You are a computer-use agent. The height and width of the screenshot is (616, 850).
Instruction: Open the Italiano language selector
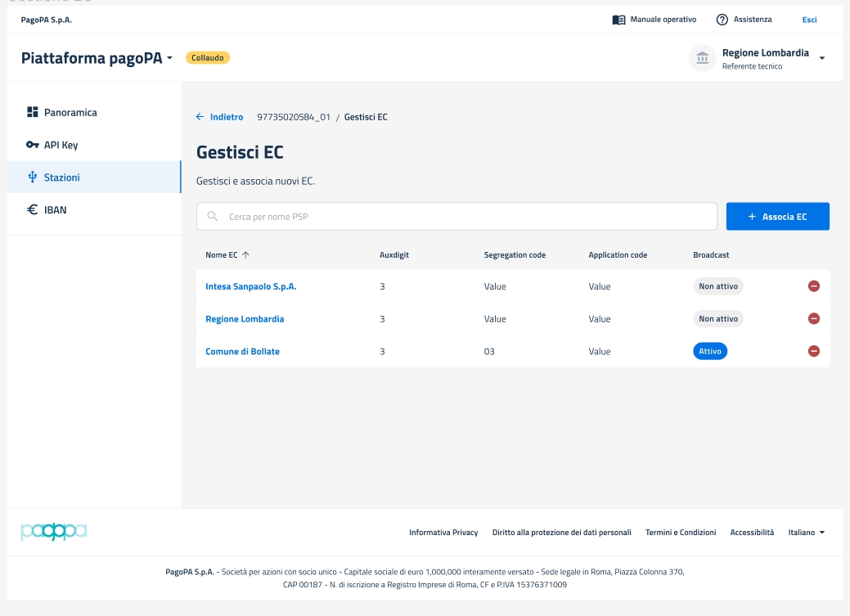click(806, 533)
